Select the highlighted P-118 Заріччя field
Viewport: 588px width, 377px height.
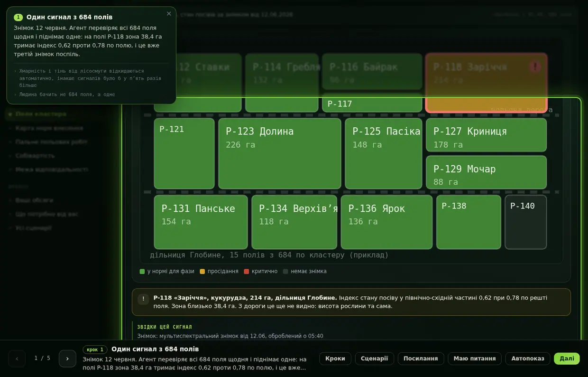point(487,83)
